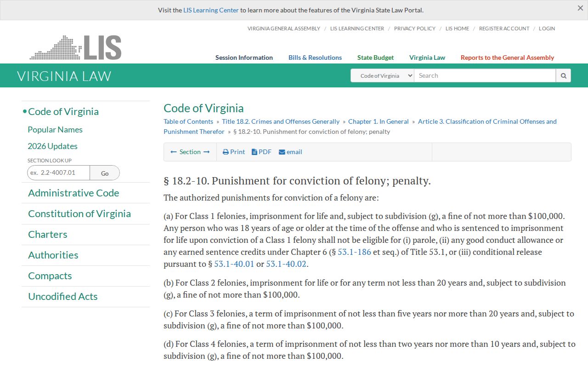Click the section title "§ 18.2-10. Punishment for conviction of felony; penalty."

297,181
